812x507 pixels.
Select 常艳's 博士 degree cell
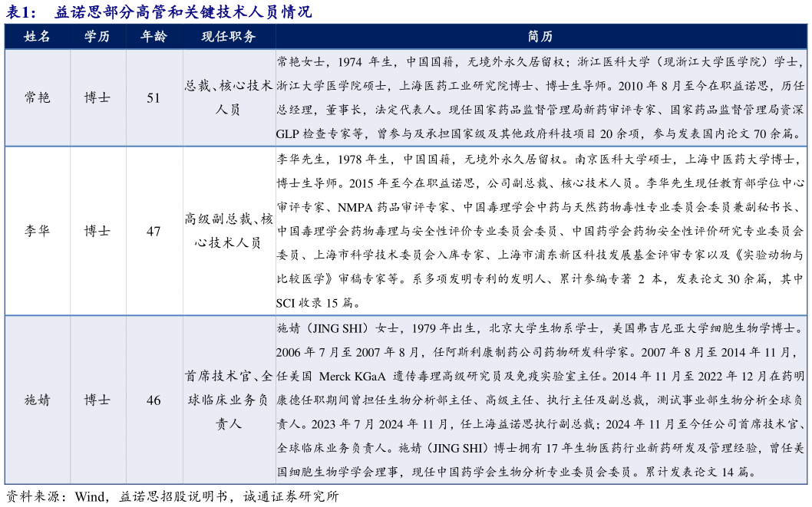(x=97, y=98)
